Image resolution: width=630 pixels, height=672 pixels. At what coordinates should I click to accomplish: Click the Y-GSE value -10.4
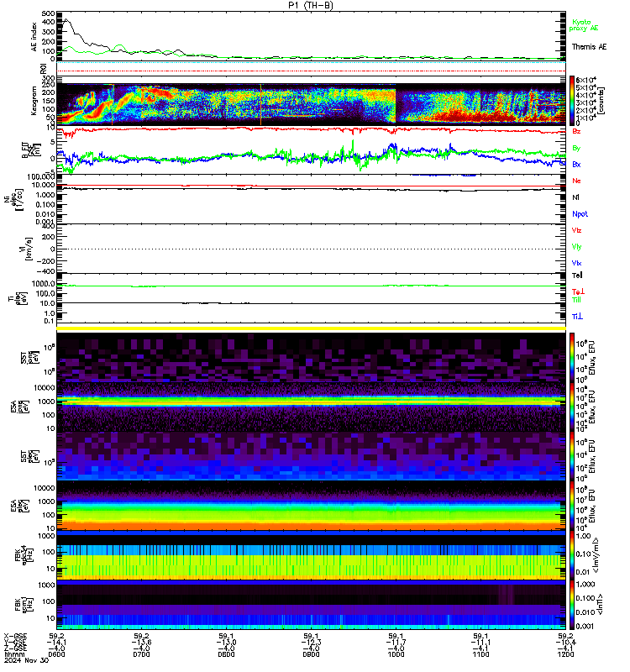(565, 643)
